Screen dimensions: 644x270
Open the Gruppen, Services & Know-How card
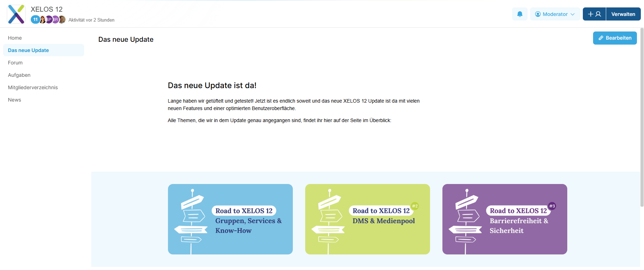point(230,219)
